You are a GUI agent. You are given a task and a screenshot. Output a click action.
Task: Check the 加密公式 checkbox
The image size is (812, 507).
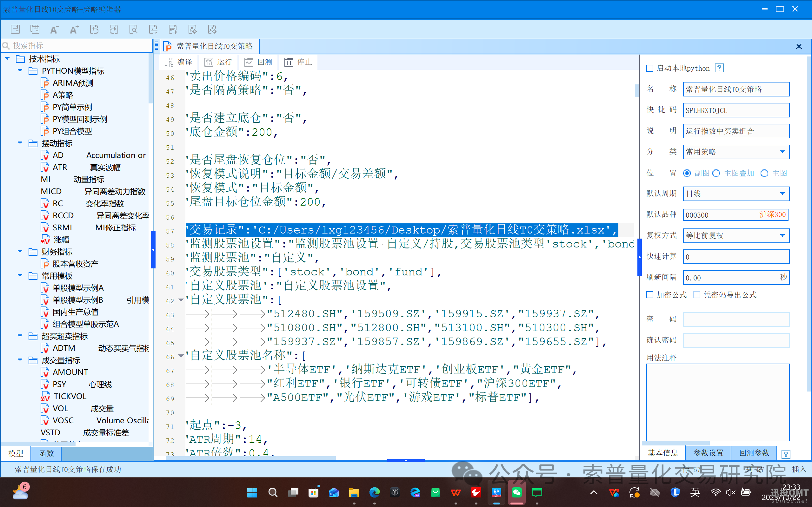(x=650, y=295)
